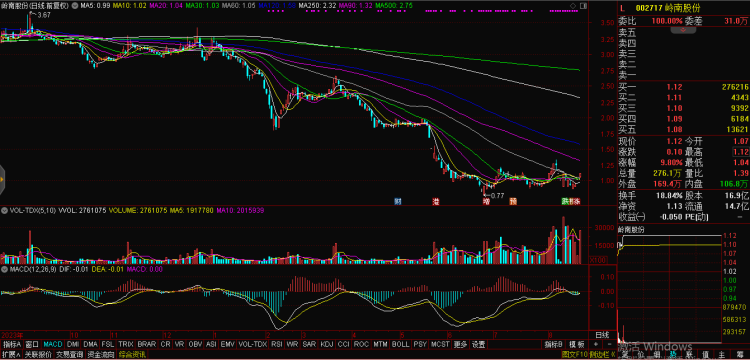
Task: Click the 模板 template button
Action: click(577, 344)
